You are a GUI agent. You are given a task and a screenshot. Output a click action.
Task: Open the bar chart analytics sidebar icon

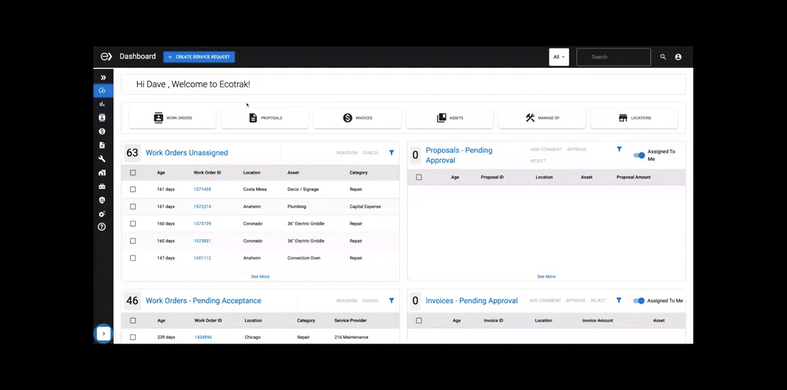click(102, 104)
